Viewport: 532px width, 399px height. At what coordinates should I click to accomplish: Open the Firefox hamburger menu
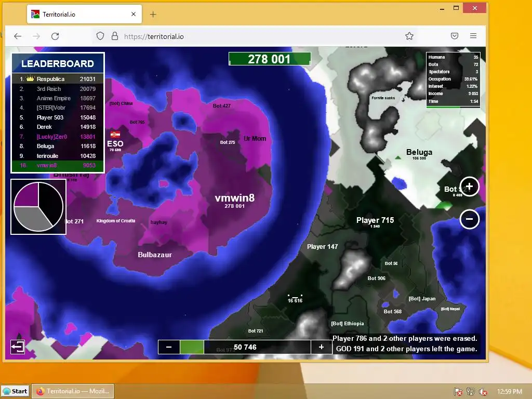473,36
